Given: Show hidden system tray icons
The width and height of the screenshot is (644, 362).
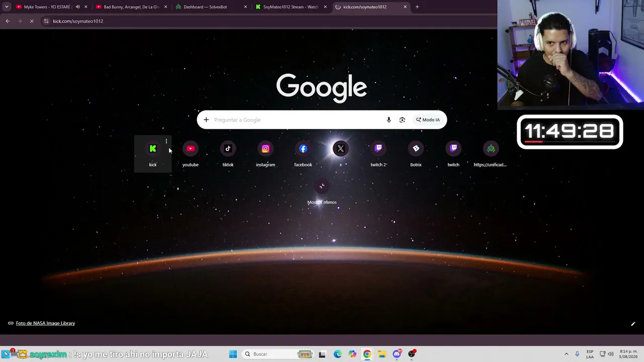Looking at the screenshot, I should point(566,354).
